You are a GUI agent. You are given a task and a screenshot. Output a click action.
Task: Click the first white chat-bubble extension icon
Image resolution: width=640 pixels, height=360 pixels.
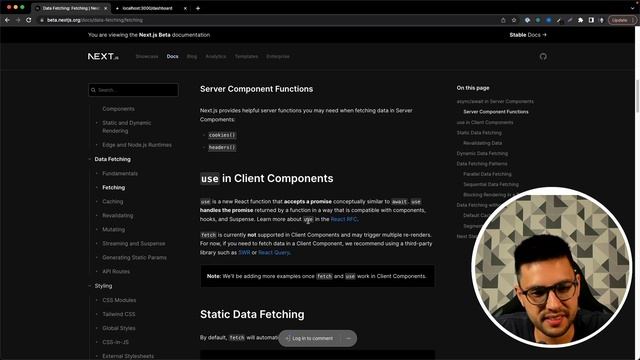point(527,20)
